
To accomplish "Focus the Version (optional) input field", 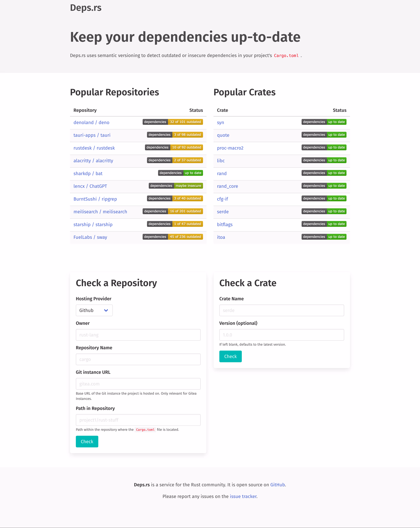I will 282,335.
